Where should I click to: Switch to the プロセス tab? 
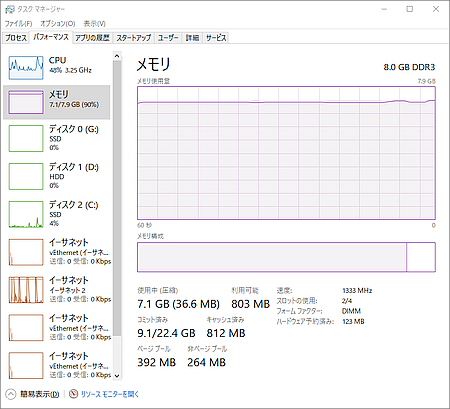tap(16, 38)
